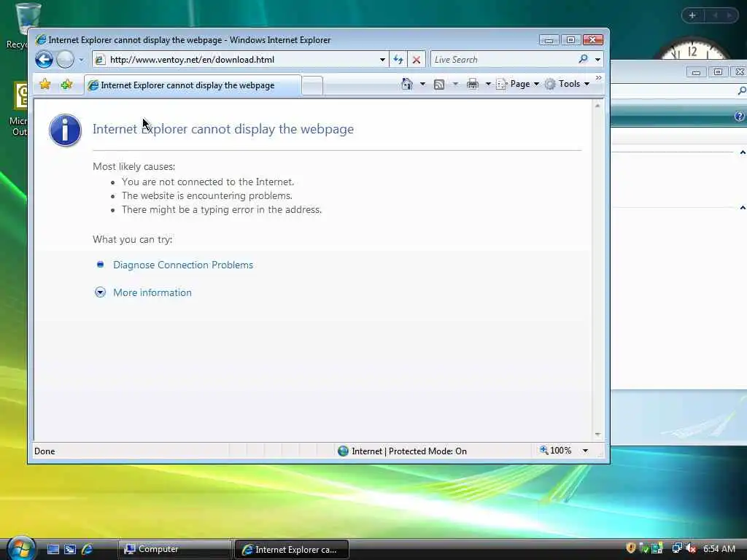Expand the address bar URL history dropdown

[x=382, y=60]
